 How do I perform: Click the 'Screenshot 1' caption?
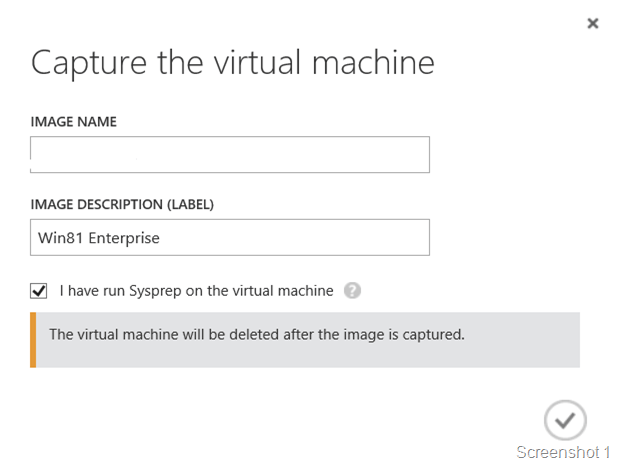tap(563, 452)
